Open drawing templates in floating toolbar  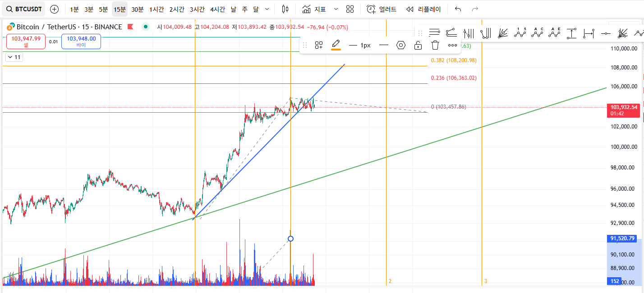[x=319, y=45]
